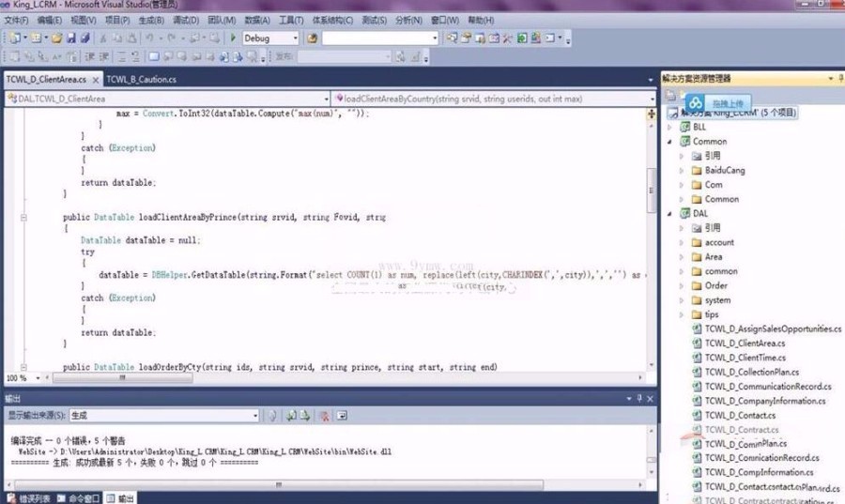
Task: Open the Debug configuration dropdown
Action: click(295, 38)
